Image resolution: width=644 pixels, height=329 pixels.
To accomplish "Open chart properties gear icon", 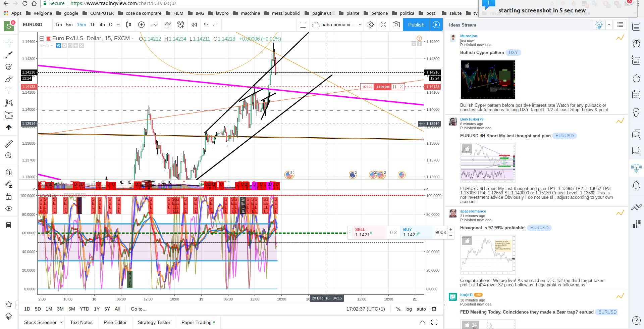I will tap(370, 25).
